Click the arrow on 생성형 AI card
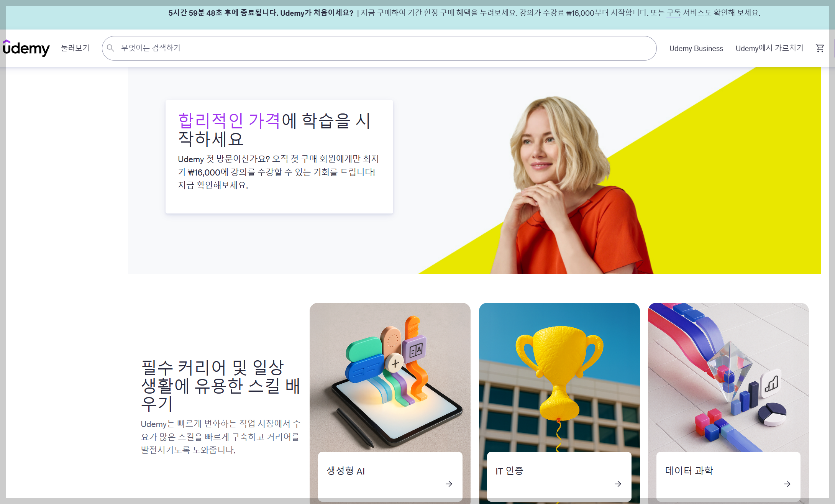The height and width of the screenshot is (504, 835). (x=449, y=484)
